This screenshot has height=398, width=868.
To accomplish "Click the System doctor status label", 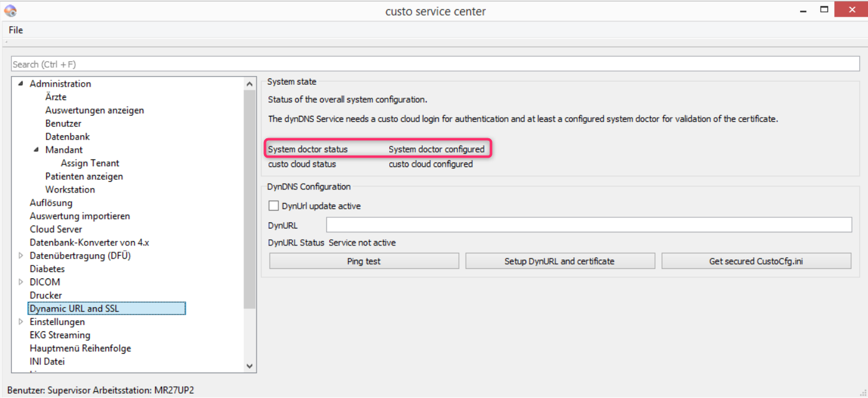I will (308, 149).
